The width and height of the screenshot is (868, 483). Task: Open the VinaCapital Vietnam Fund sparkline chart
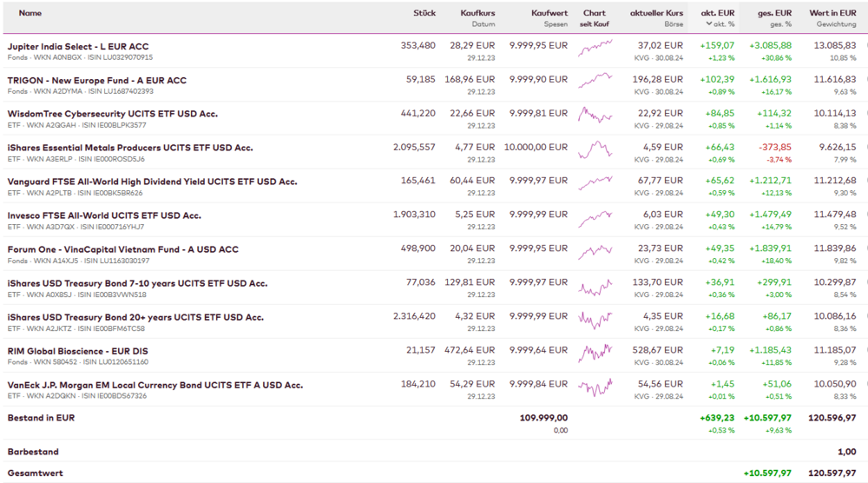click(x=595, y=252)
